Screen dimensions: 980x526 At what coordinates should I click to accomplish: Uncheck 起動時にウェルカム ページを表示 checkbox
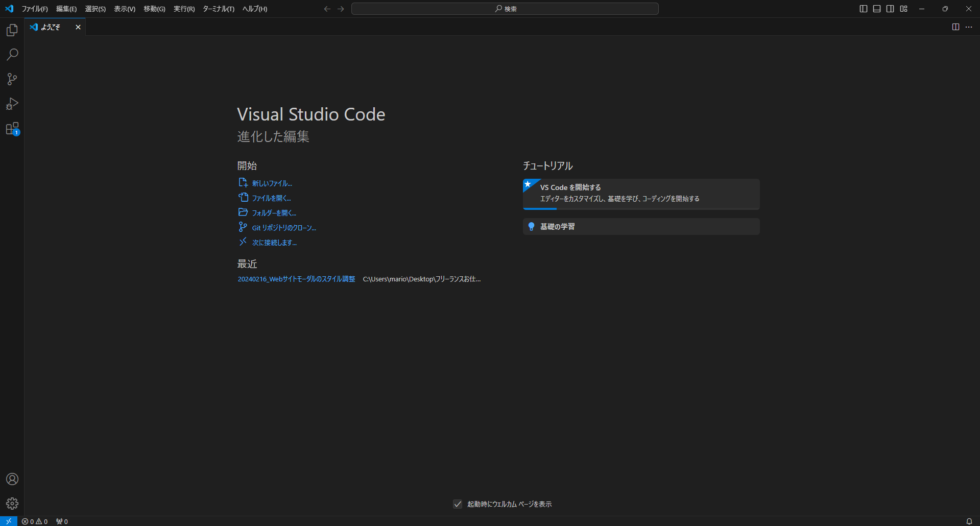point(458,504)
